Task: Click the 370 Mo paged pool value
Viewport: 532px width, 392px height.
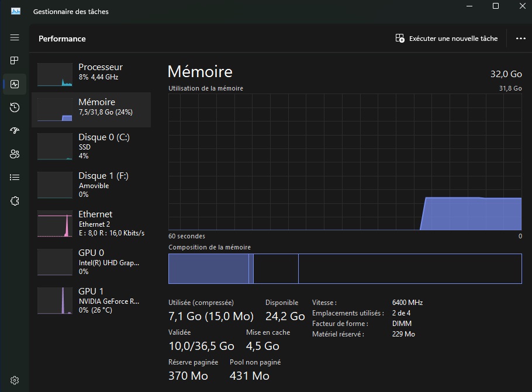Action: tap(188, 376)
